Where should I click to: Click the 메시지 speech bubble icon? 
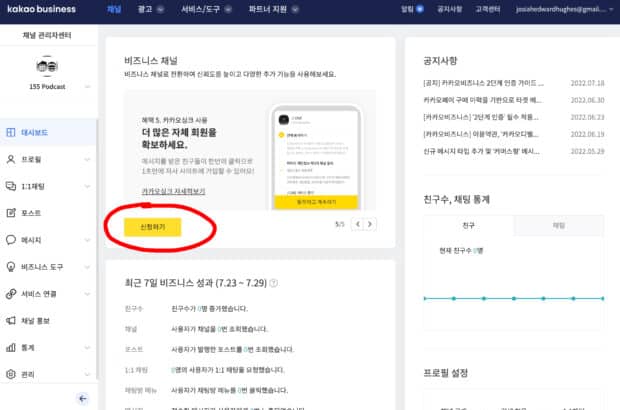pos(11,240)
